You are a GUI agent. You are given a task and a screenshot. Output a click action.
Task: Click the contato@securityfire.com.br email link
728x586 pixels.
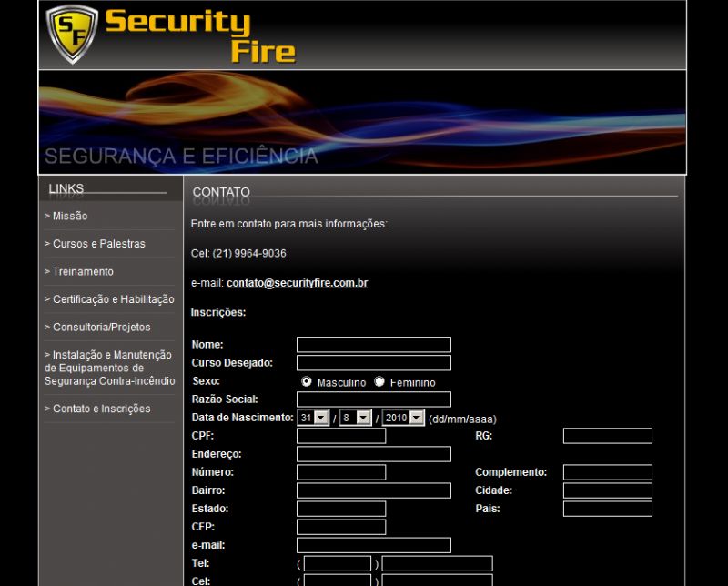click(298, 283)
